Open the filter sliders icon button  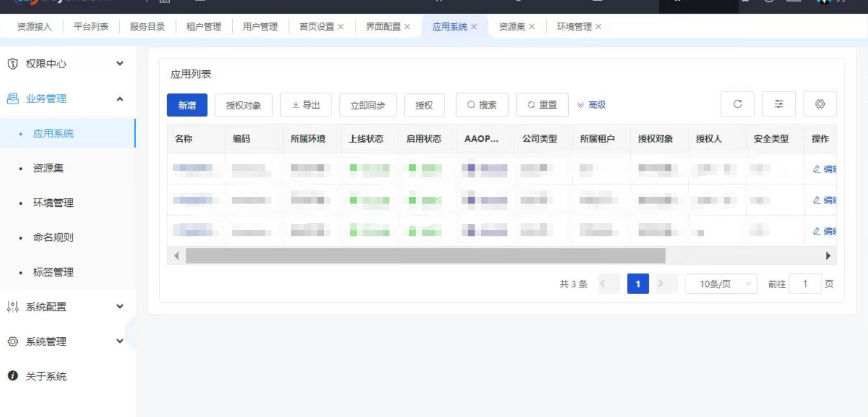tap(779, 104)
